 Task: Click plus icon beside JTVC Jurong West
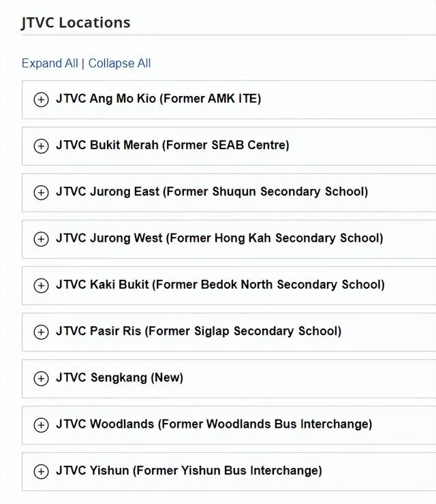(x=41, y=239)
